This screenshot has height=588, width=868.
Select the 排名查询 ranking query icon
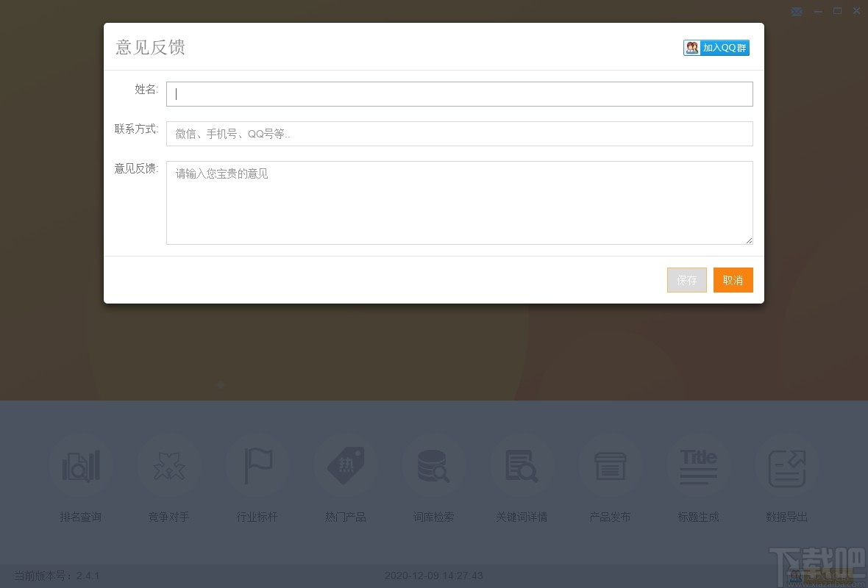pos(81,465)
